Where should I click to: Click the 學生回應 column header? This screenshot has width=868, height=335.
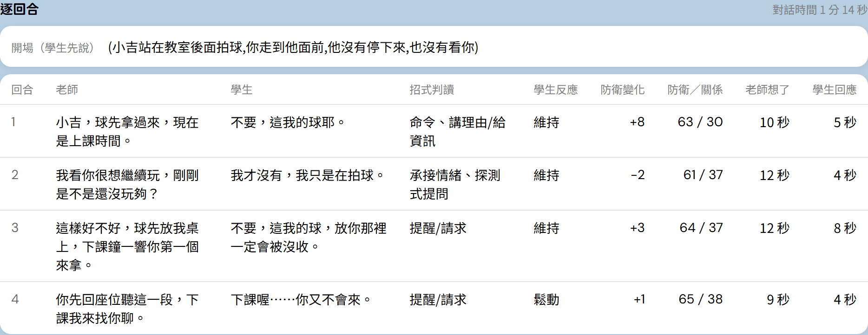[835, 90]
